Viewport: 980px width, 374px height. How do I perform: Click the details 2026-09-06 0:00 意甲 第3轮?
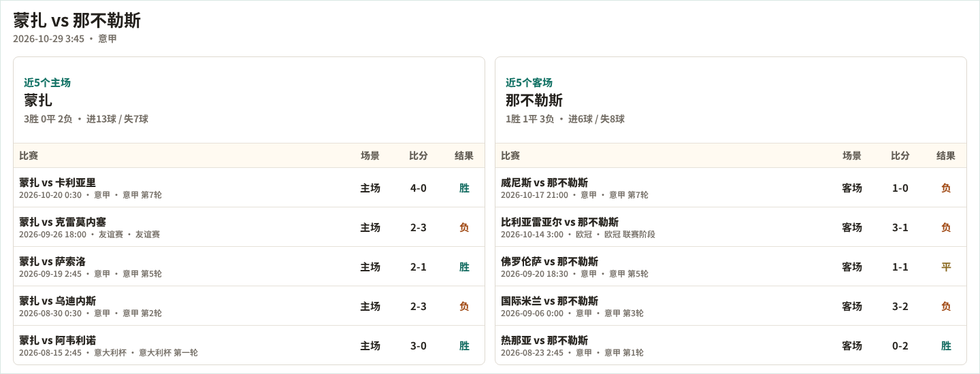(572, 313)
